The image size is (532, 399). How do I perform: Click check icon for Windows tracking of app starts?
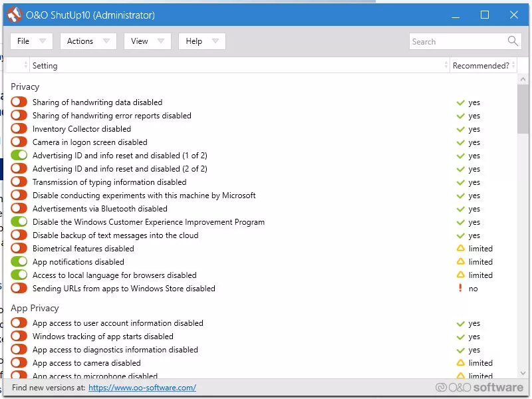[460, 337]
